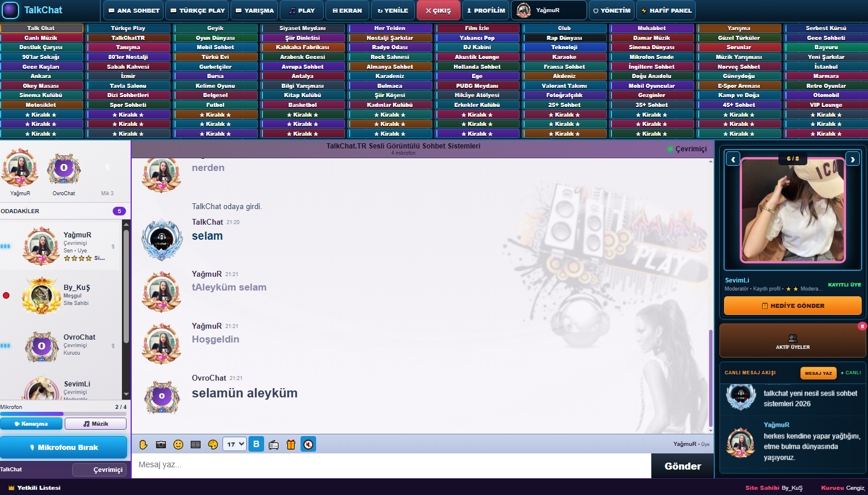The image size is (868, 495).
Task: Open the AKTİF ÜYELER panel
Action: 793,341
